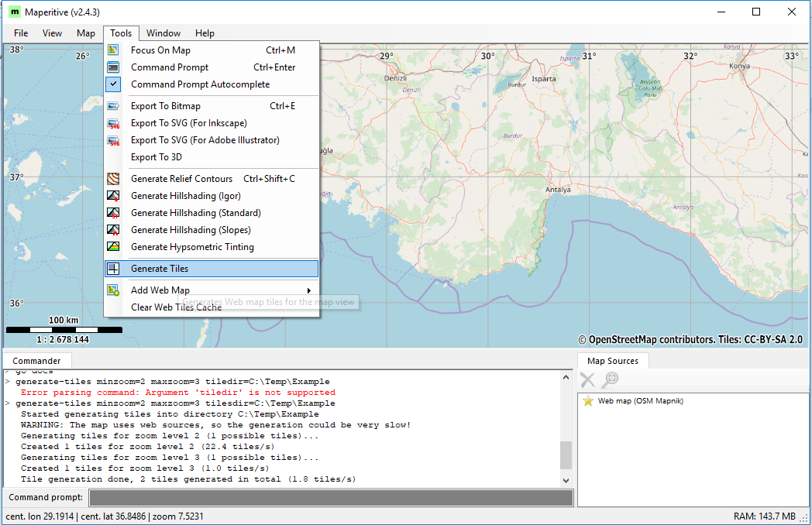Expand the Add Web Map submenu arrow

pyautogui.click(x=309, y=290)
